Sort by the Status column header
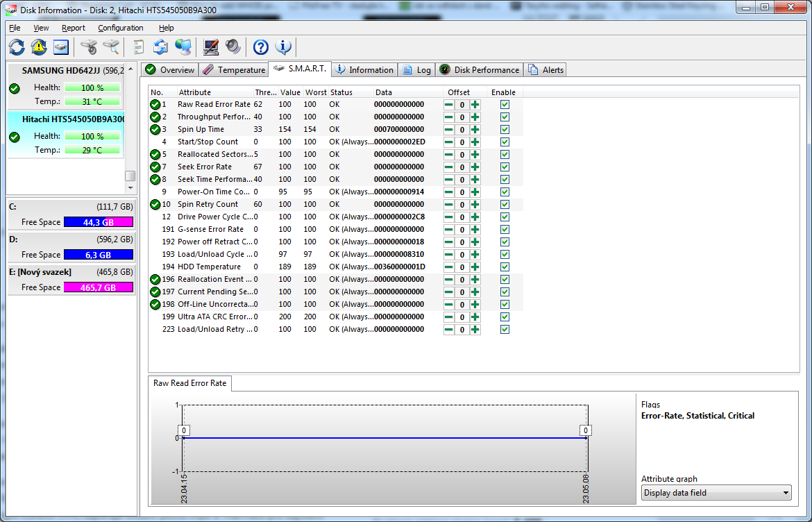The height and width of the screenshot is (522, 812). click(350, 92)
